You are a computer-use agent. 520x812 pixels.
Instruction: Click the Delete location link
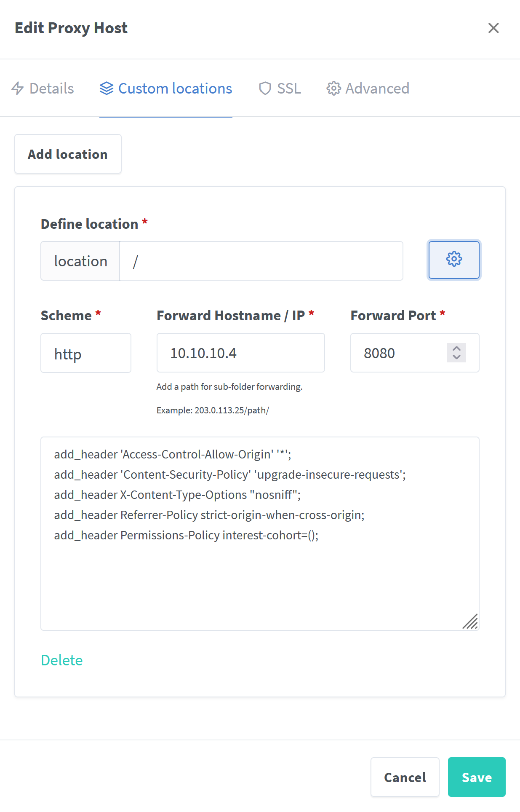click(62, 660)
